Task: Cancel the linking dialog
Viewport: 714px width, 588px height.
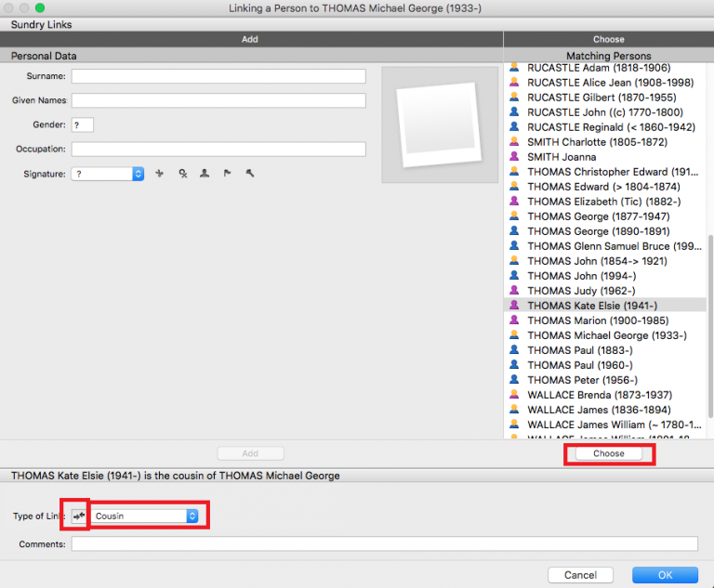Action: click(x=580, y=575)
